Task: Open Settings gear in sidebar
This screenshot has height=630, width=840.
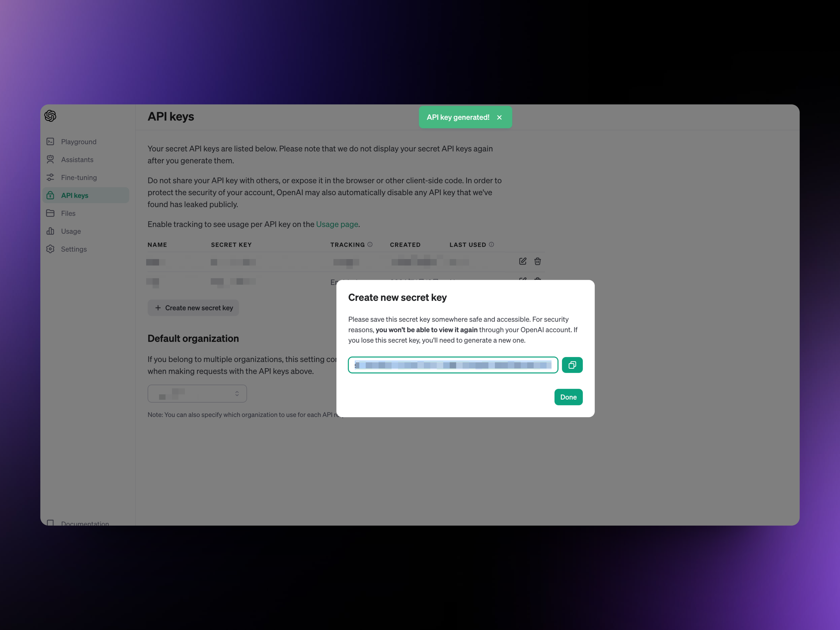Action: (x=50, y=249)
